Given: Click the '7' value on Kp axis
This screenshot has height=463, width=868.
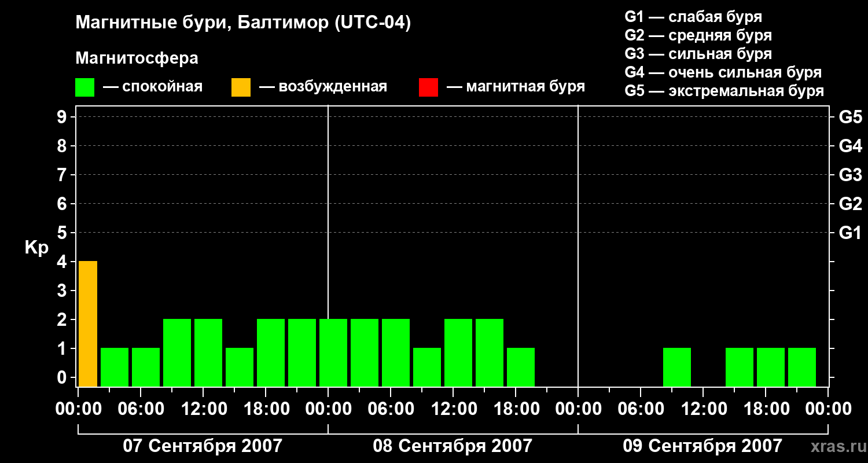Looking at the screenshot, I should pyautogui.click(x=62, y=175).
